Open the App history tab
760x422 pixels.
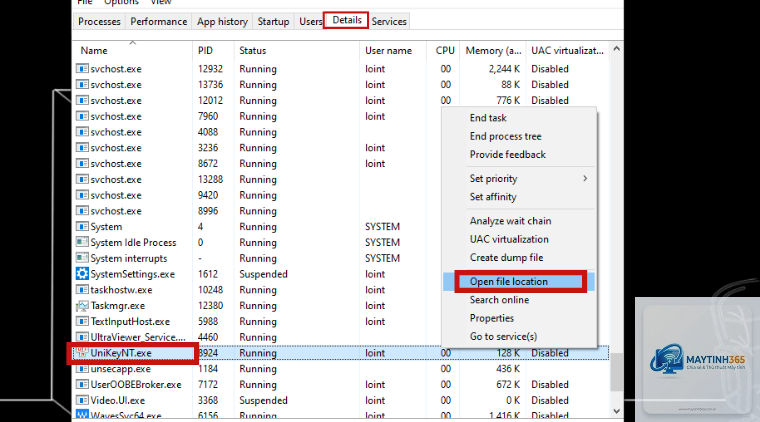(222, 21)
